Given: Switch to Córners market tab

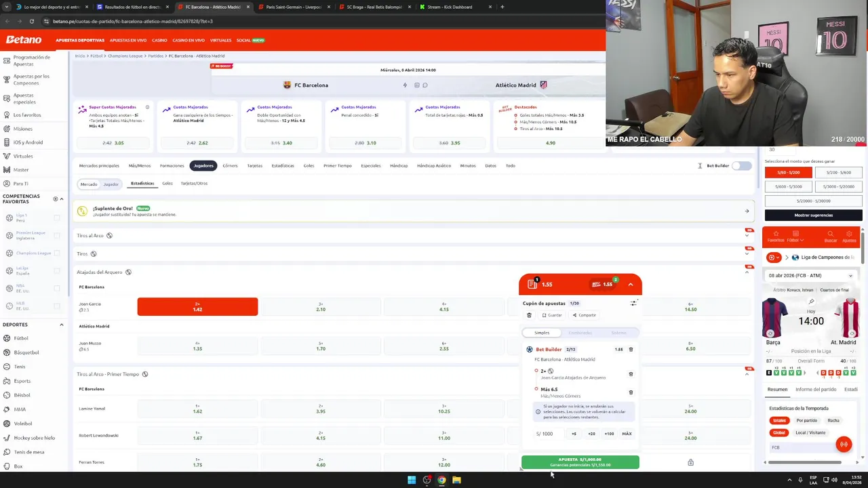Looking at the screenshot, I should pyautogui.click(x=230, y=165).
